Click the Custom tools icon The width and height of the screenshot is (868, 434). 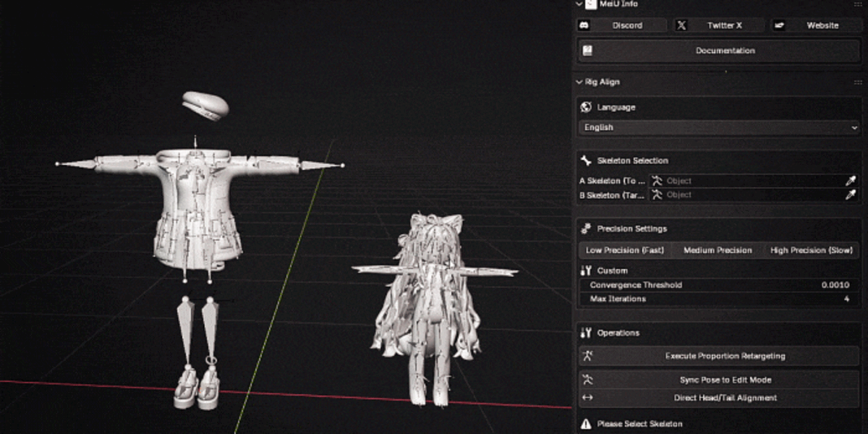pyautogui.click(x=586, y=271)
